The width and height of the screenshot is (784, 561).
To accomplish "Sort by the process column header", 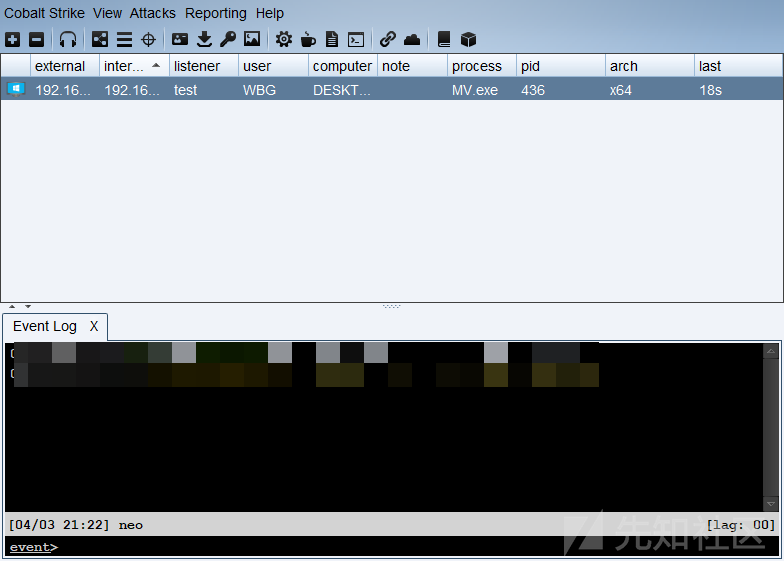I will pos(482,66).
